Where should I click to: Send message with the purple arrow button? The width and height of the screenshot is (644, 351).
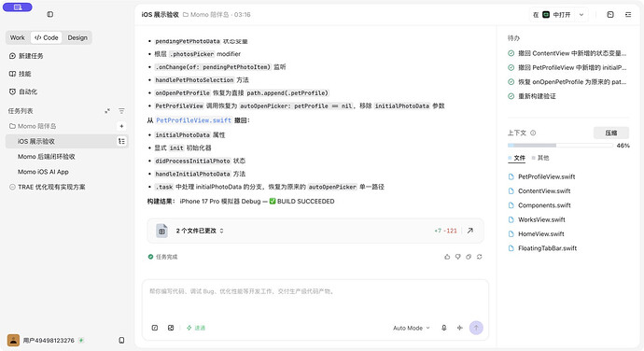[x=476, y=328]
